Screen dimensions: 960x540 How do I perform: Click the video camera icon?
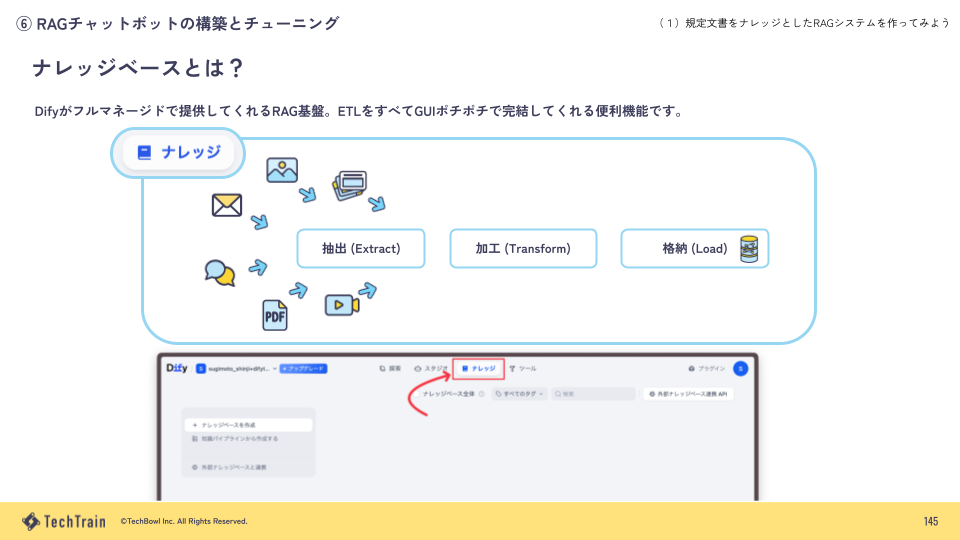pos(340,304)
